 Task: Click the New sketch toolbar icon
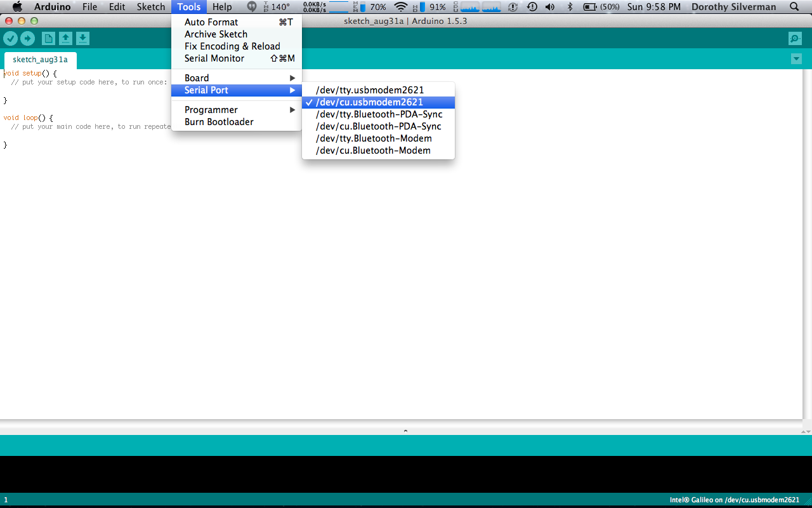[48, 39]
